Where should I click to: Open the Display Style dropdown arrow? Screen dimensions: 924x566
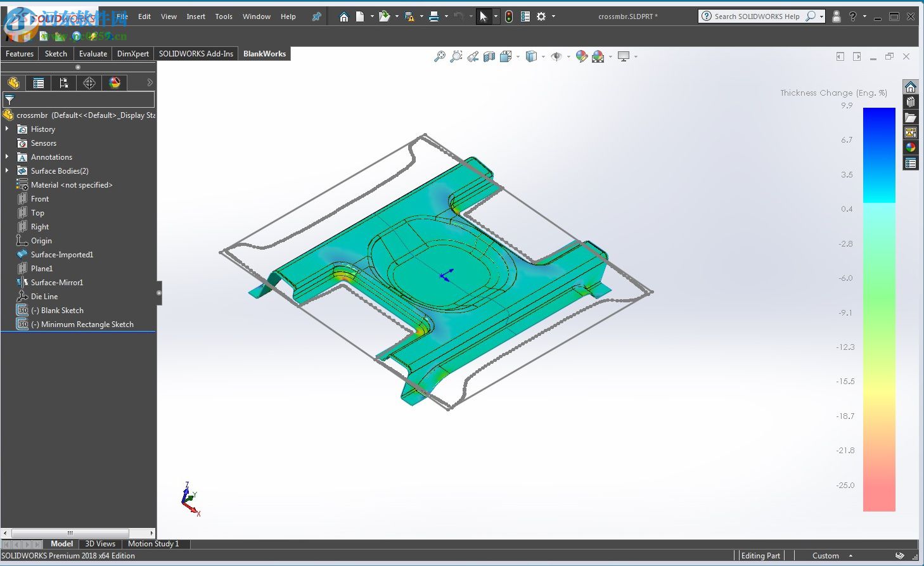click(544, 56)
